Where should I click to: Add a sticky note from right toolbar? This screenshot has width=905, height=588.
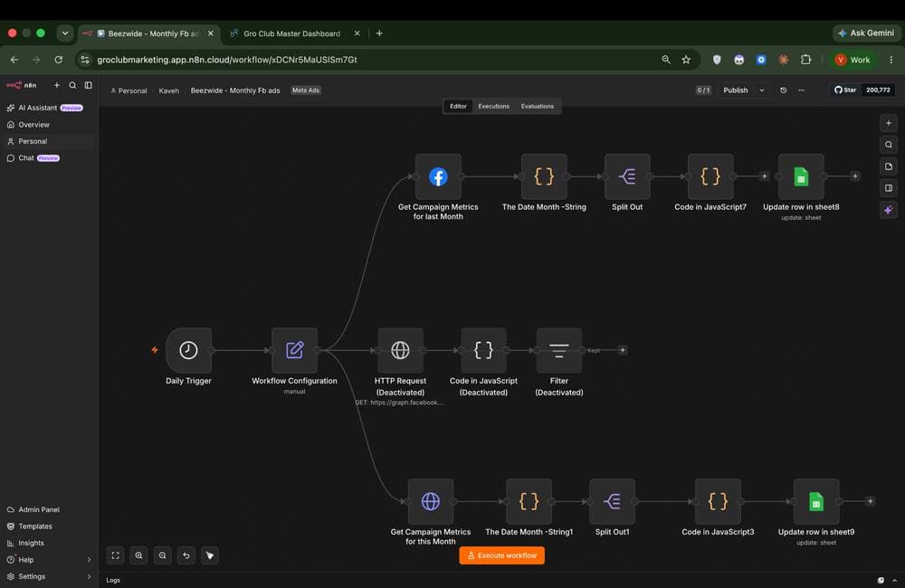point(889,166)
